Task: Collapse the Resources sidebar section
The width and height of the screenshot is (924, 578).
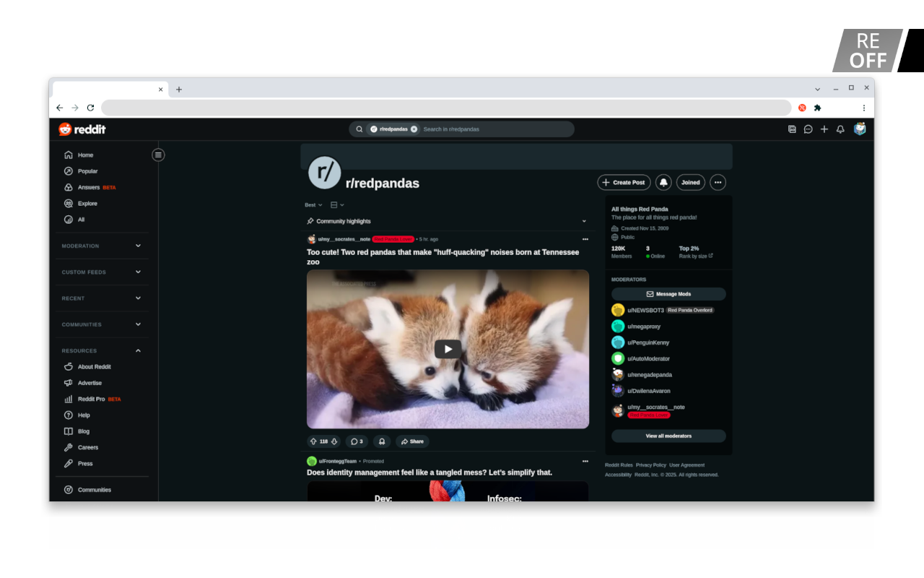Action: (x=137, y=350)
